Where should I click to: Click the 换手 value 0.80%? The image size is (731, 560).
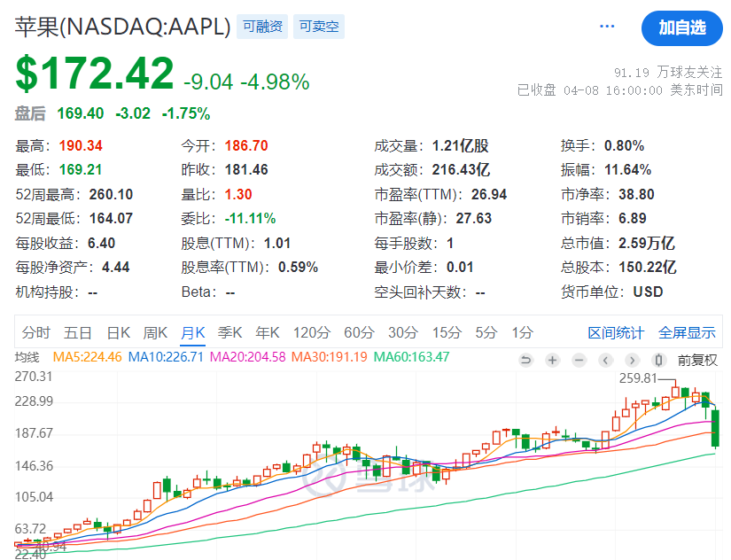(625, 146)
